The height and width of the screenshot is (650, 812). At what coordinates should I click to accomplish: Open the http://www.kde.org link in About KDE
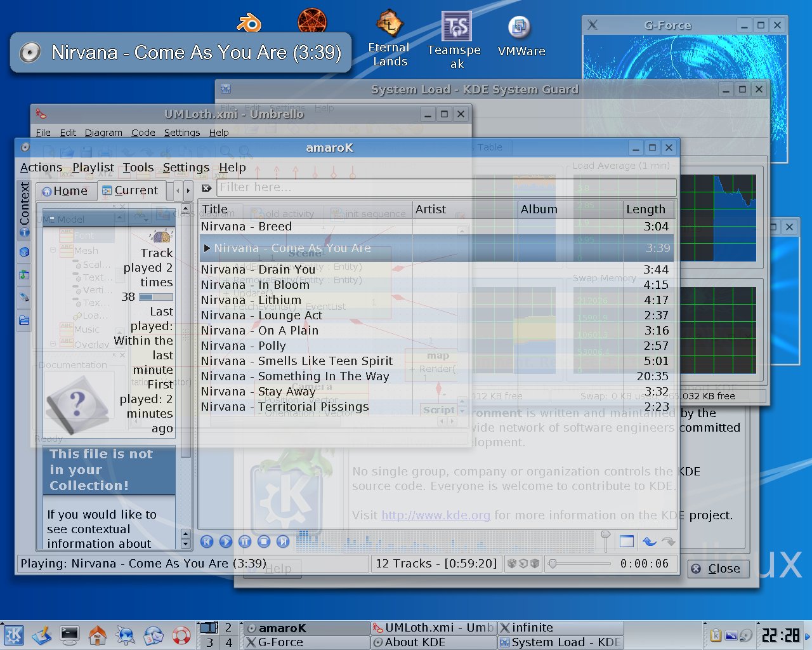tap(436, 515)
